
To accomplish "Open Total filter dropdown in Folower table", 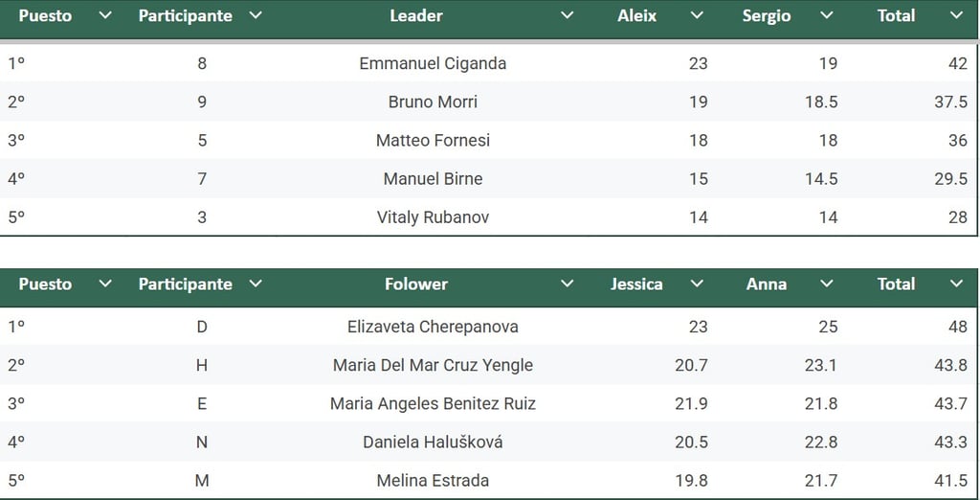I will click(x=956, y=284).
